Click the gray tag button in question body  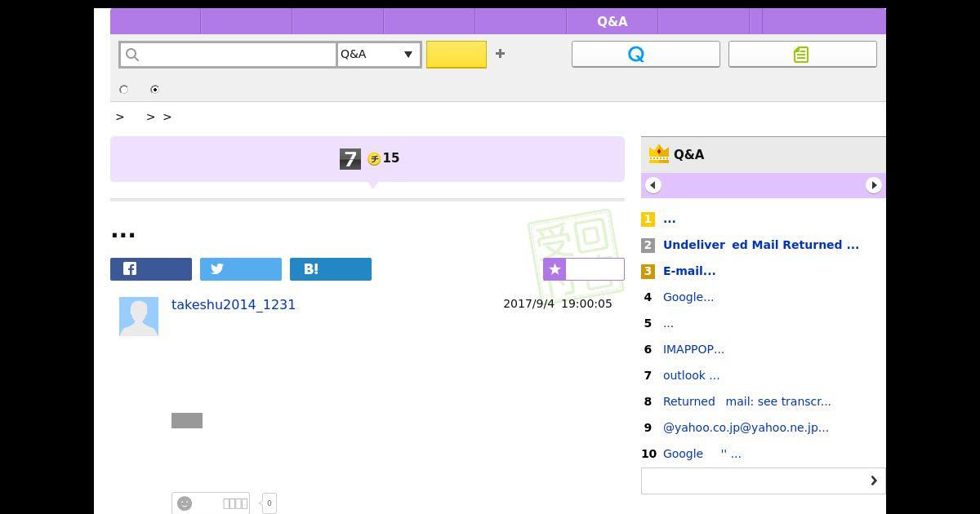click(187, 420)
